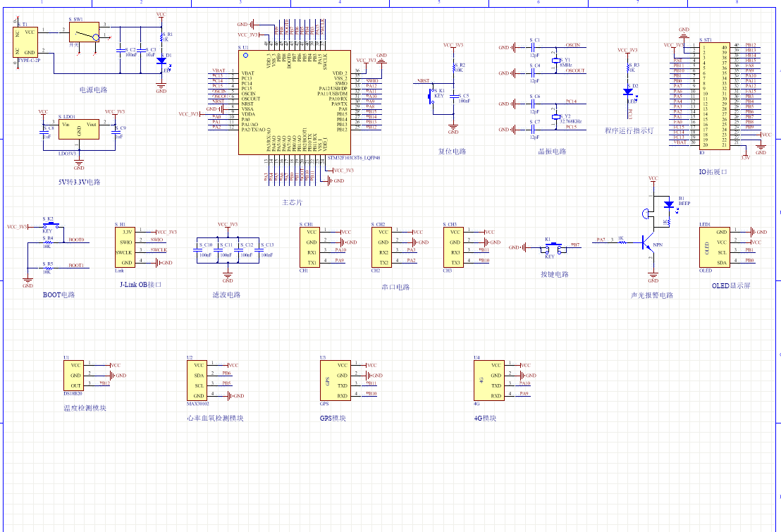
Task: Select the GND symbol under LDO3V3
Action: tap(79, 163)
